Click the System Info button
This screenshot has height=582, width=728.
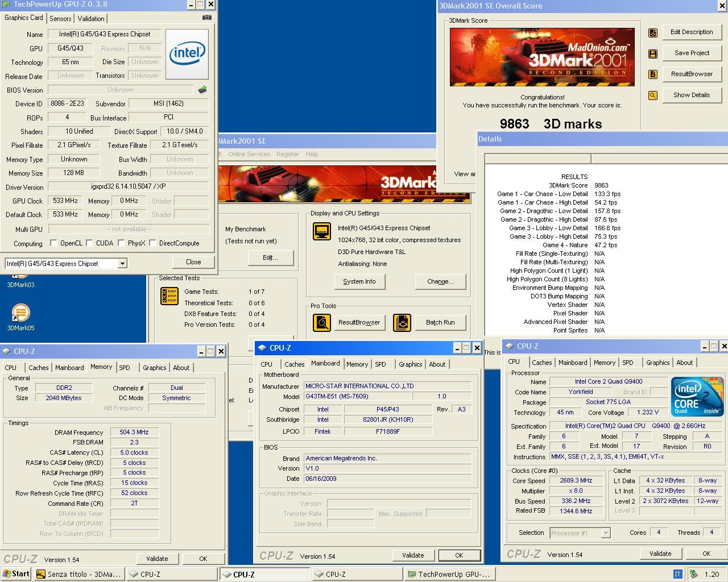tap(359, 281)
